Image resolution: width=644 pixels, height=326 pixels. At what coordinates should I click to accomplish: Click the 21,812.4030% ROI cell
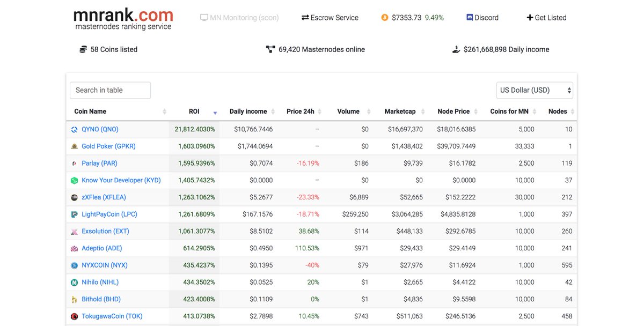pyautogui.click(x=194, y=129)
